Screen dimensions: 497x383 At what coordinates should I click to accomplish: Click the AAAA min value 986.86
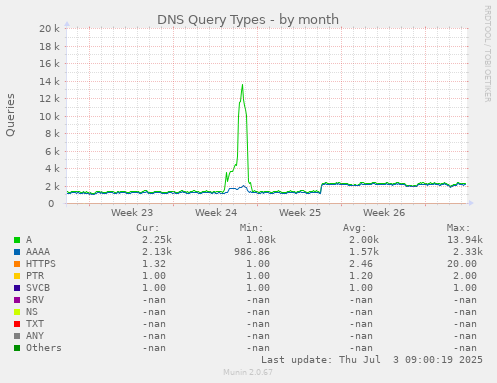[252, 252]
